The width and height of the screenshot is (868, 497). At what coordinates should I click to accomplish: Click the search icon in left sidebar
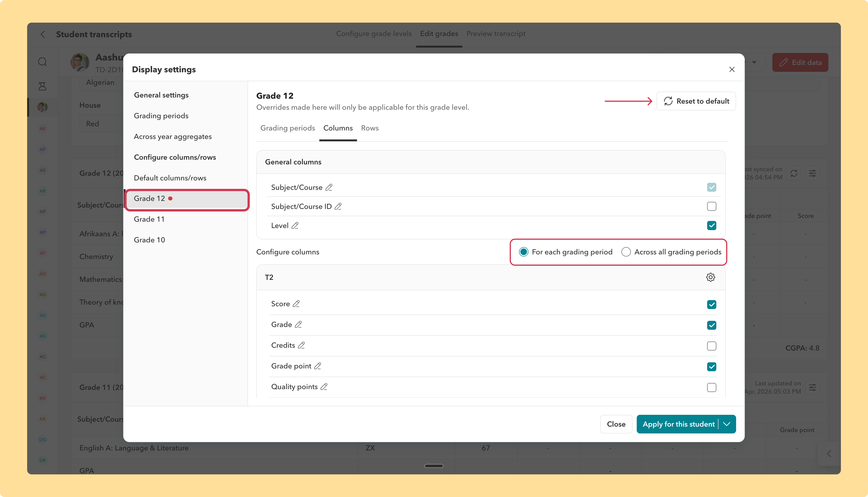coord(42,62)
